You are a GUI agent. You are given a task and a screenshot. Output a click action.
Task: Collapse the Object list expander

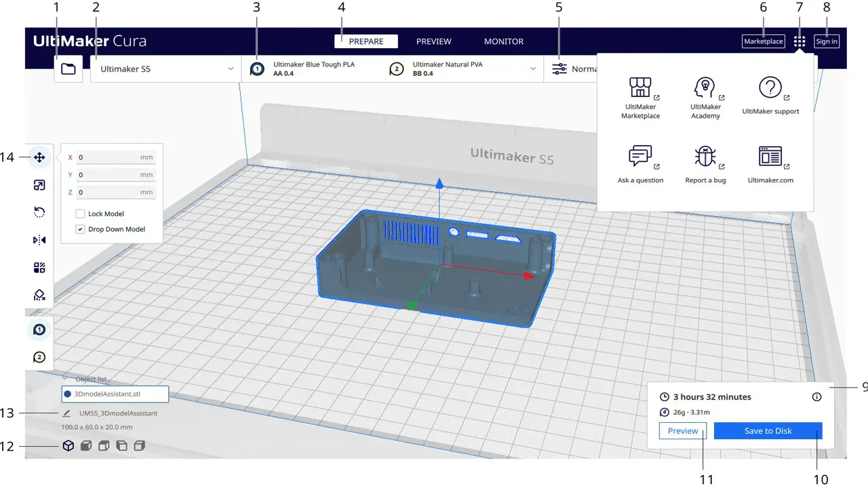coord(65,378)
